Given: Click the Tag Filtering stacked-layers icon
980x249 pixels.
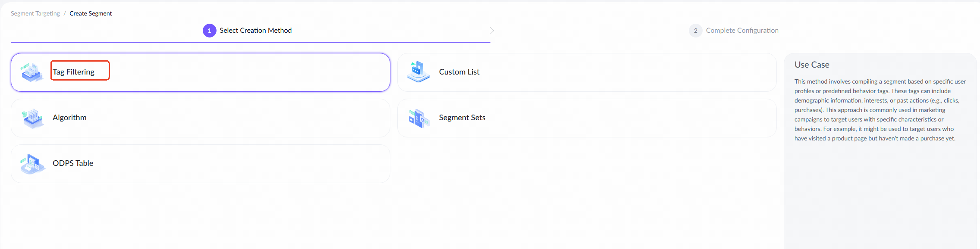Looking at the screenshot, I should pos(32,72).
